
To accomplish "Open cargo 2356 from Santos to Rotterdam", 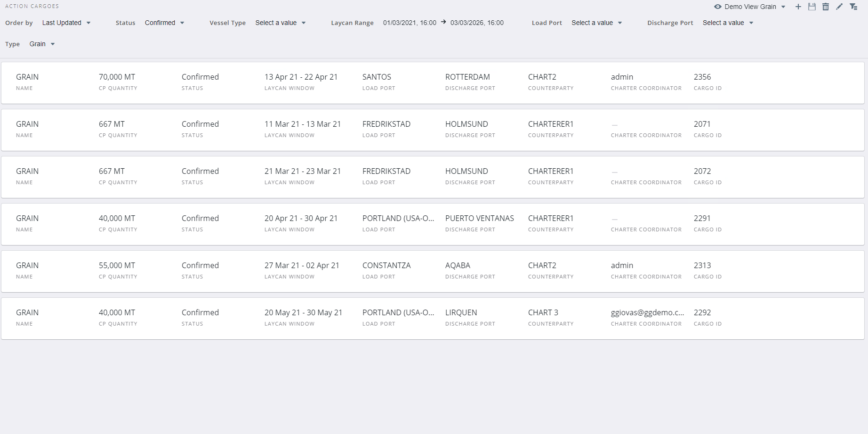I will (x=432, y=82).
